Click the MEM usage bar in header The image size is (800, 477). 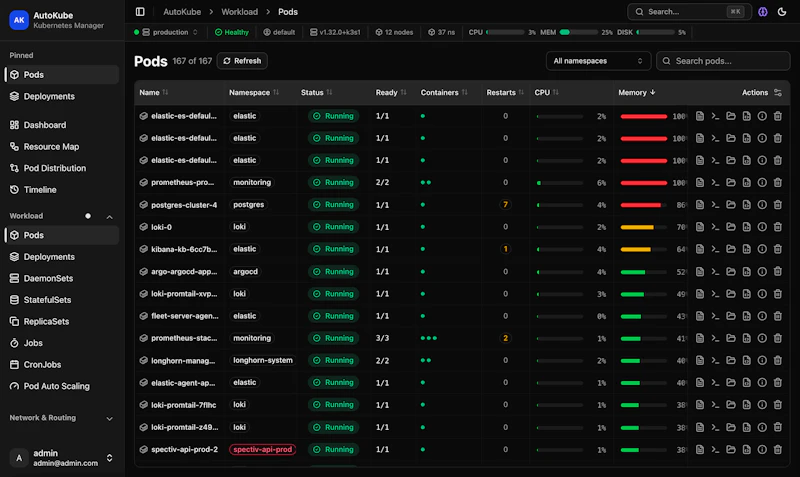click(577, 32)
